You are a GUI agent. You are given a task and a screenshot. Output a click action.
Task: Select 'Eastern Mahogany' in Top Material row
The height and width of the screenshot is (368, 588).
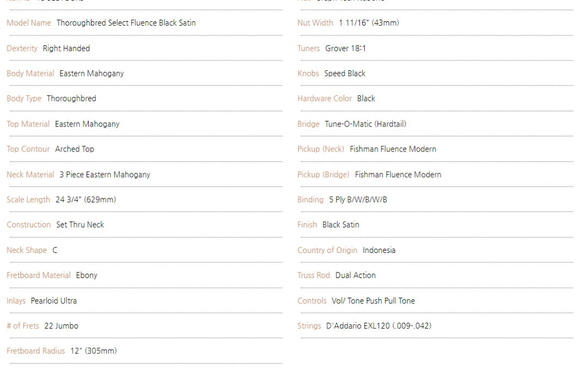[87, 124]
